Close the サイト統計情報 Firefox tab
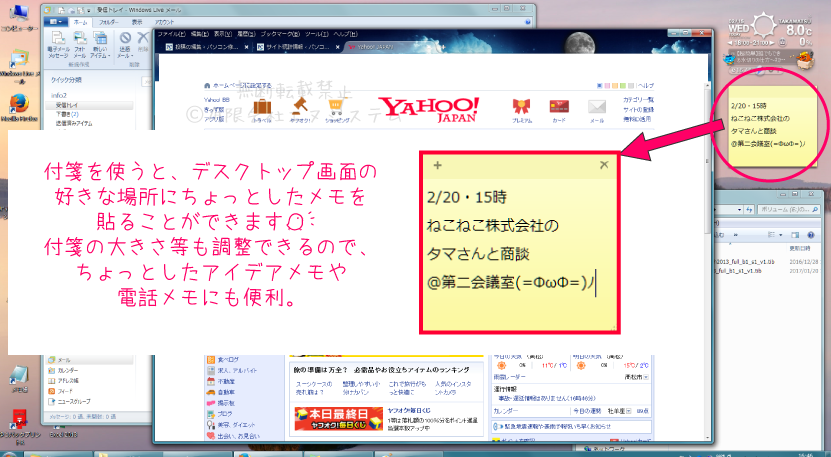The height and width of the screenshot is (457, 831). [x=337, y=47]
